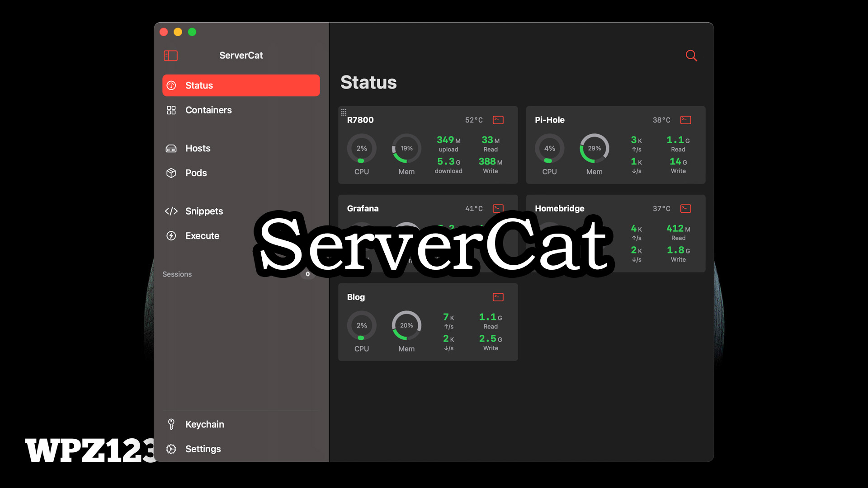
Task: Click the Blog Mem 20% gauge
Action: coord(406,325)
